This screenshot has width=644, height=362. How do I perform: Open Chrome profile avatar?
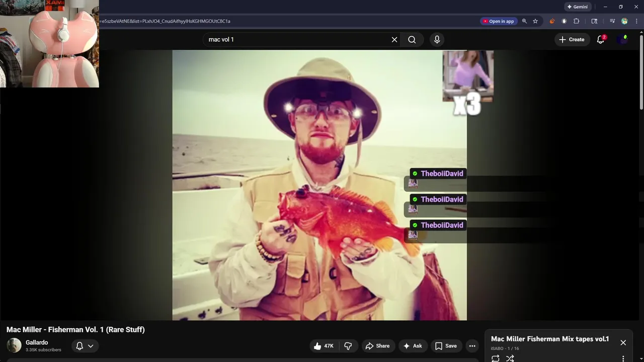624,21
